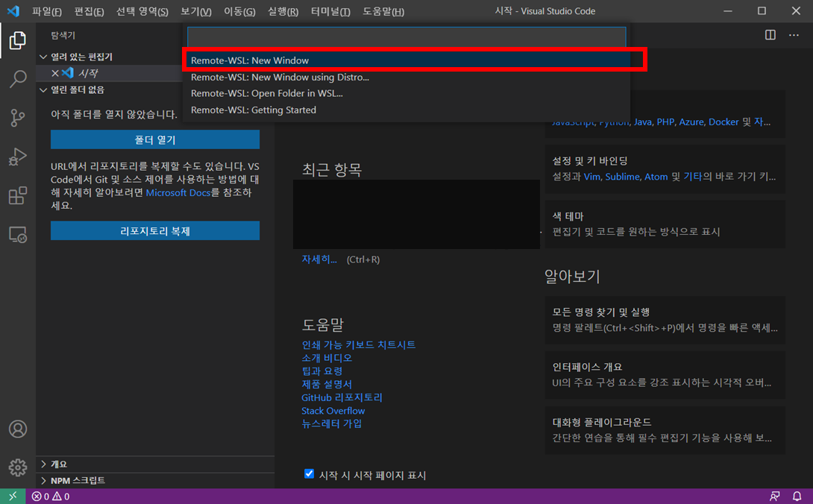Open the 색 테마 card

pos(665,224)
